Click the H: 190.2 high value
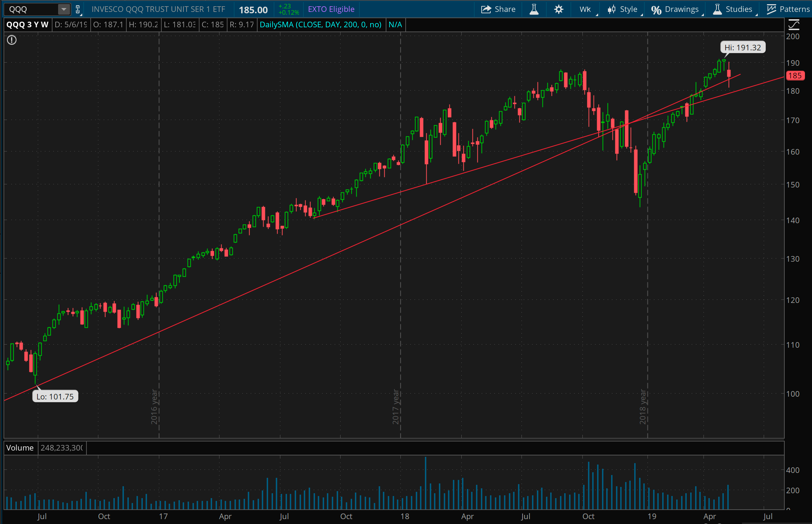Viewport: 812px width, 524px height. [143, 25]
